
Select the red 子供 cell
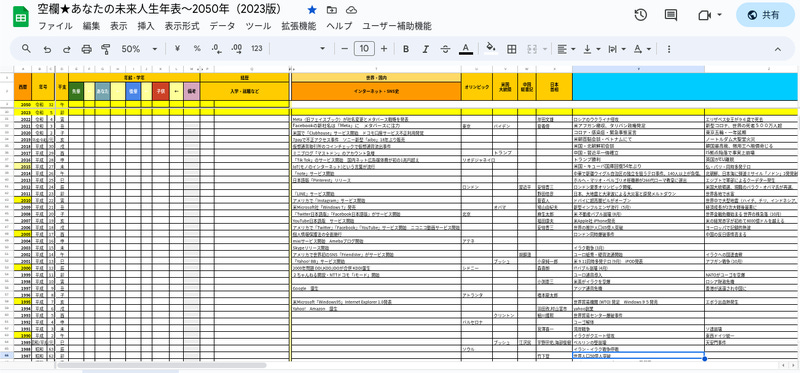[x=161, y=91]
